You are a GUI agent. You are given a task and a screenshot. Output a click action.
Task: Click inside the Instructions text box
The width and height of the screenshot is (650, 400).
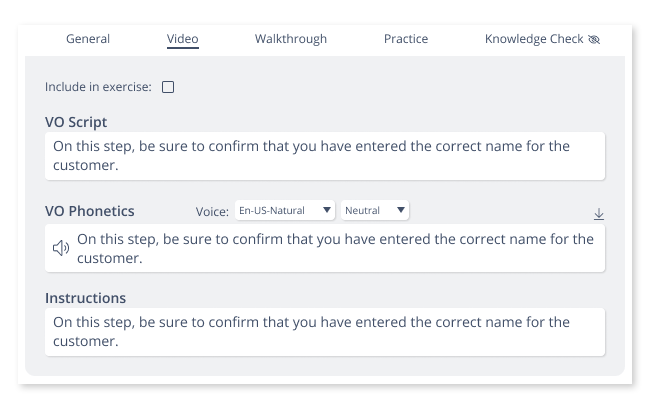(325, 332)
